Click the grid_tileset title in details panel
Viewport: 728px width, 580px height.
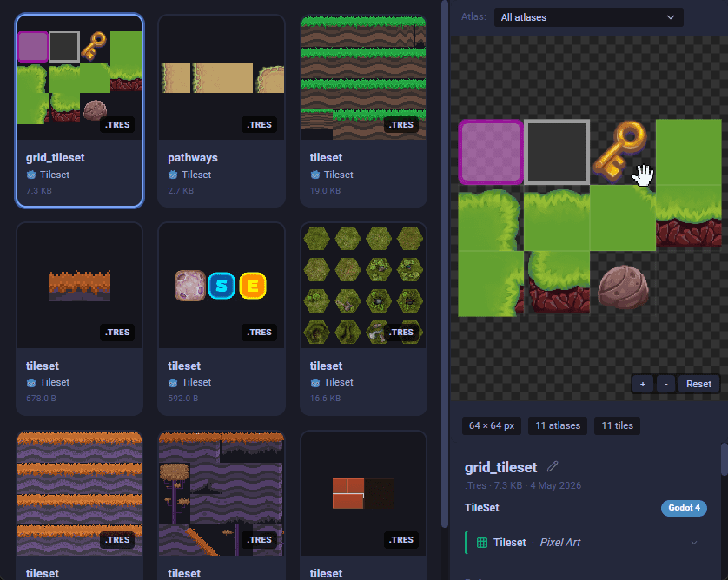click(501, 467)
